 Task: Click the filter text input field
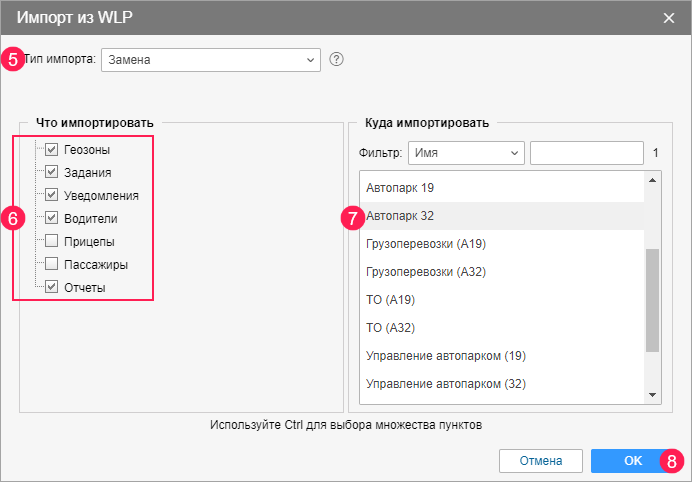pos(586,153)
